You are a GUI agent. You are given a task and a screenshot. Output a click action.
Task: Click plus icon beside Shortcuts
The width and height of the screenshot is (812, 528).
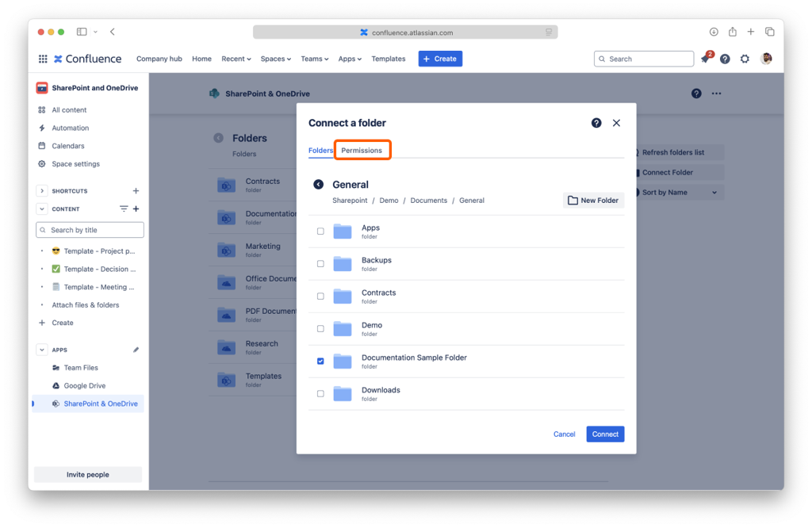(x=136, y=191)
